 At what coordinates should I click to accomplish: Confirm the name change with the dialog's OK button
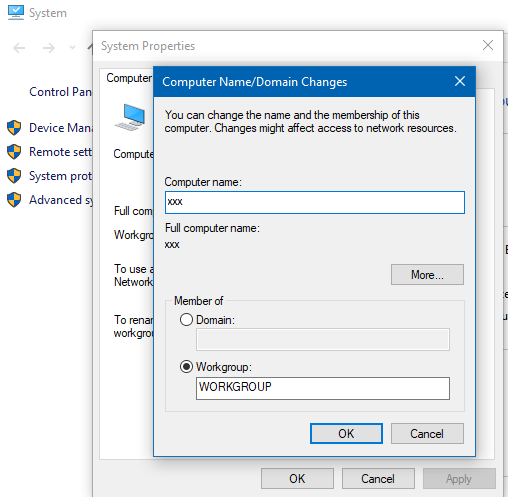coord(346,433)
